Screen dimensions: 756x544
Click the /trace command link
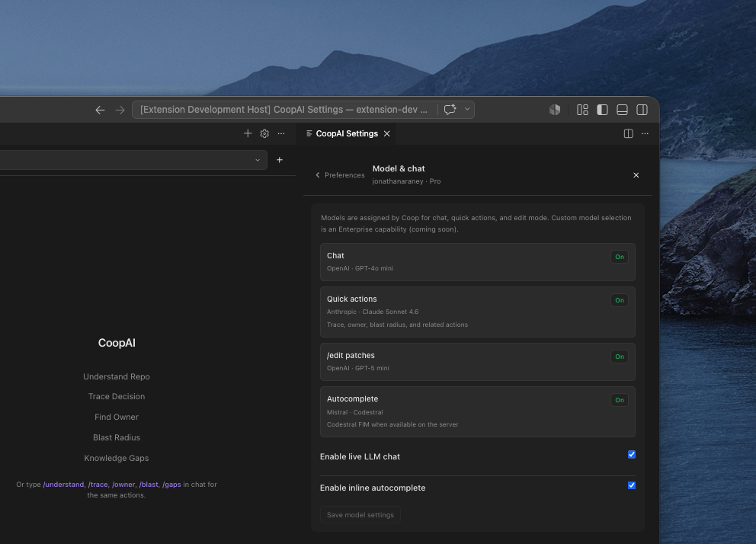coord(98,485)
